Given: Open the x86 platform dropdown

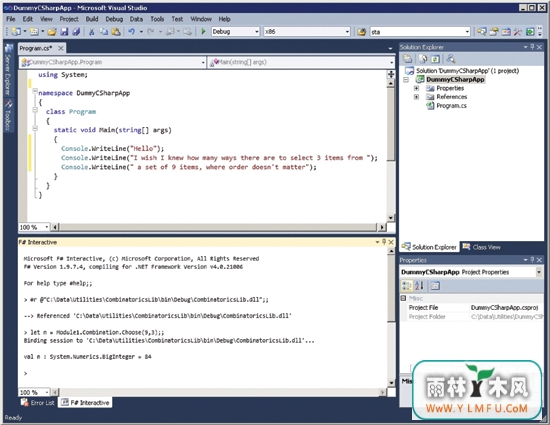Looking at the screenshot, I should (347, 32).
